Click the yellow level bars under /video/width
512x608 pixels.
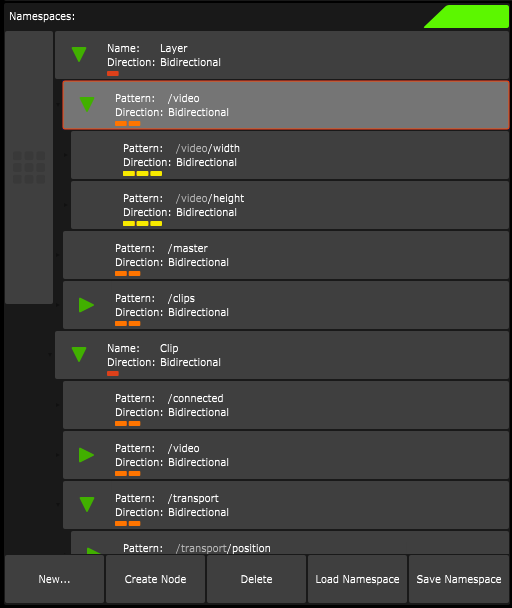[x=142, y=173]
